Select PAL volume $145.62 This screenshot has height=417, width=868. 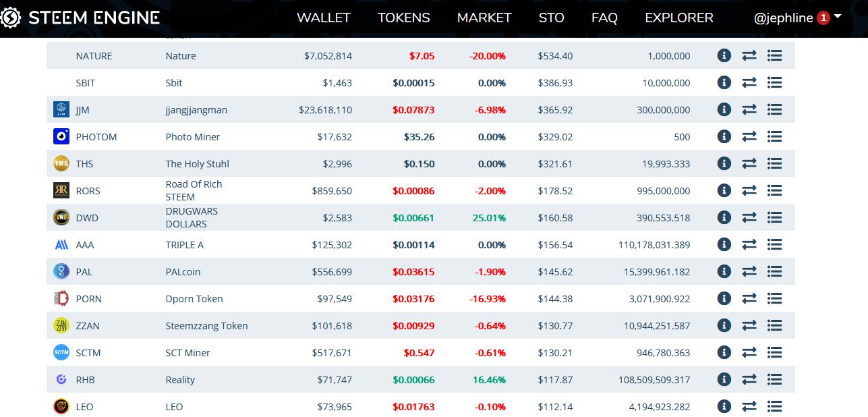pos(555,272)
